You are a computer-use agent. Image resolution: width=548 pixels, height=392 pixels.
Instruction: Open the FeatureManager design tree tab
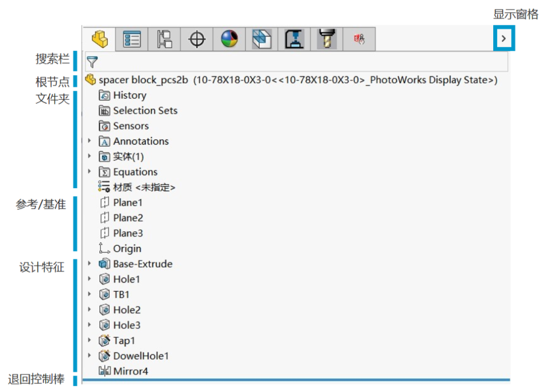point(100,39)
